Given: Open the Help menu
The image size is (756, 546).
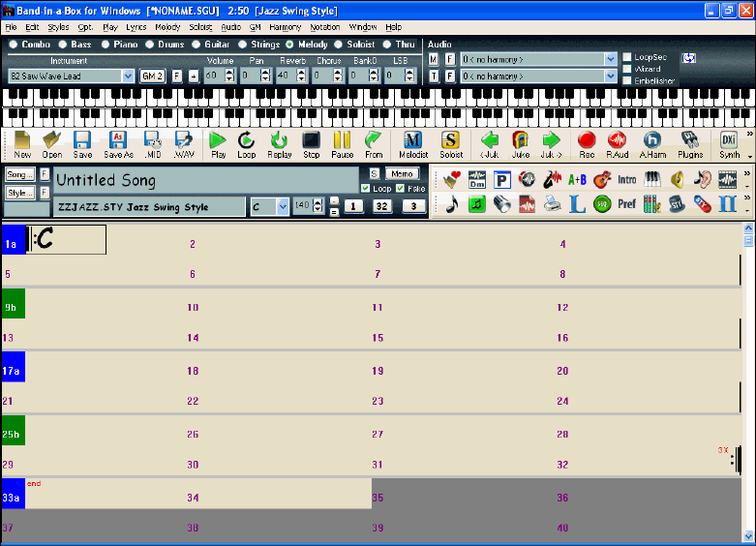Looking at the screenshot, I should click(x=393, y=27).
